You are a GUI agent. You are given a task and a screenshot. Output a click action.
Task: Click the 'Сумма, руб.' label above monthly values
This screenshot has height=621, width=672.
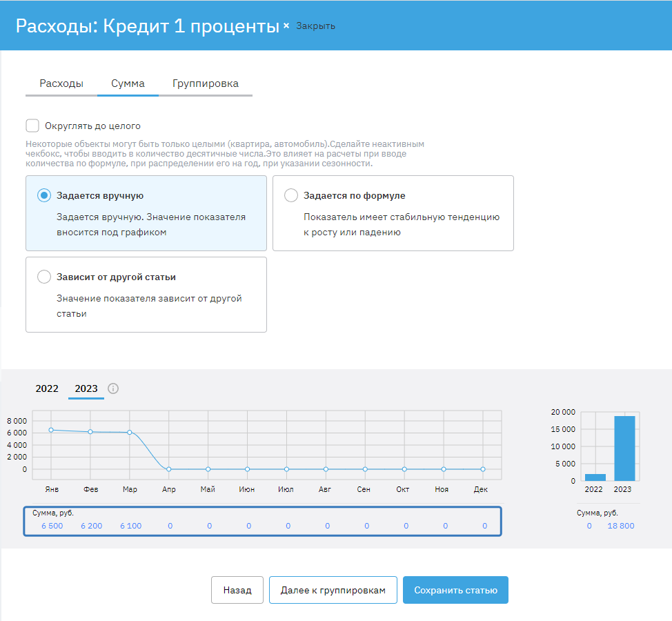coord(53,513)
